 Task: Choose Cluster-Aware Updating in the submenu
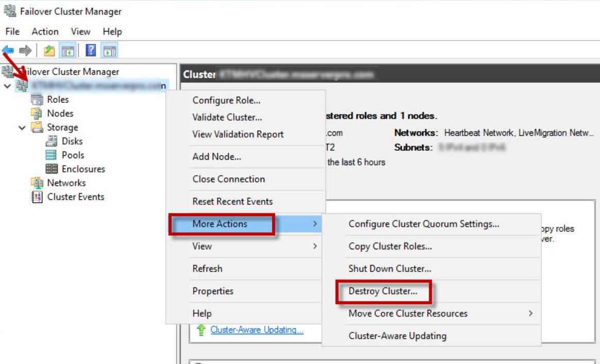click(x=432, y=336)
